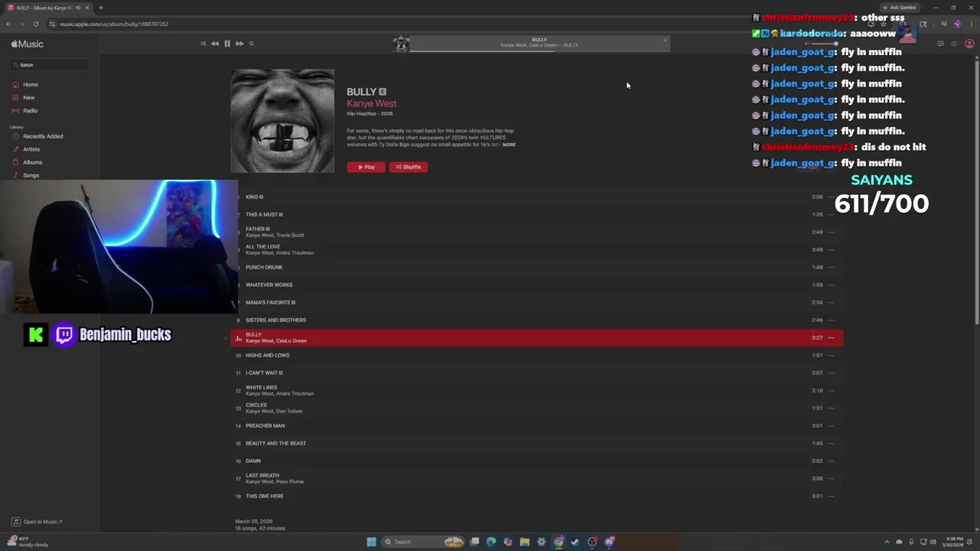Open Albums in the library
Image resolution: width=980 pixels, height=551 pixels.
tap(32, 162)
